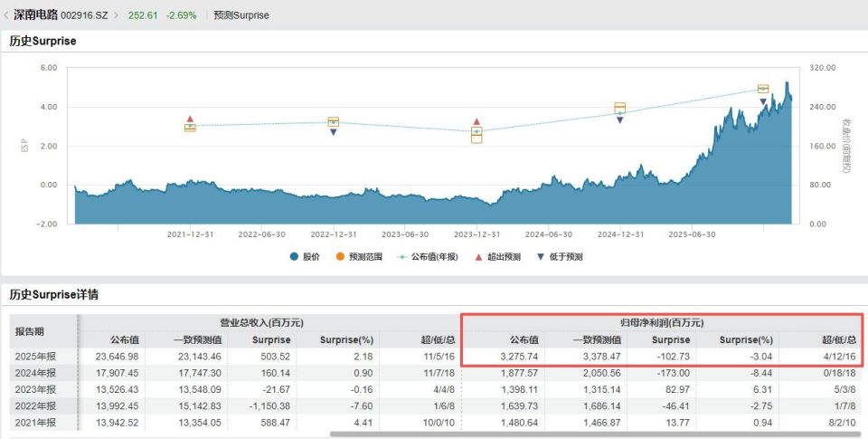Click the 归母净利润(百万元) header group
Image resolution: width=868 pixels, height=439 pixels.
click(662, 322)
